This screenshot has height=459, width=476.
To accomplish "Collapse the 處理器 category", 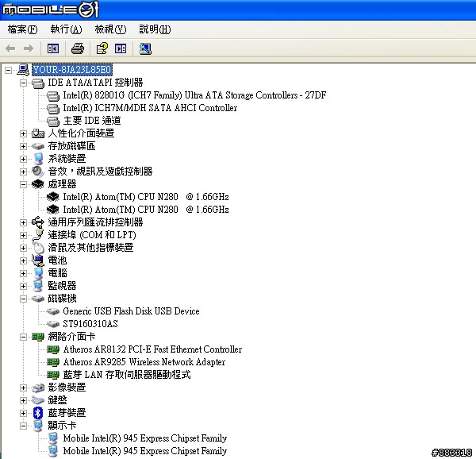I will (x=23, y=185).
